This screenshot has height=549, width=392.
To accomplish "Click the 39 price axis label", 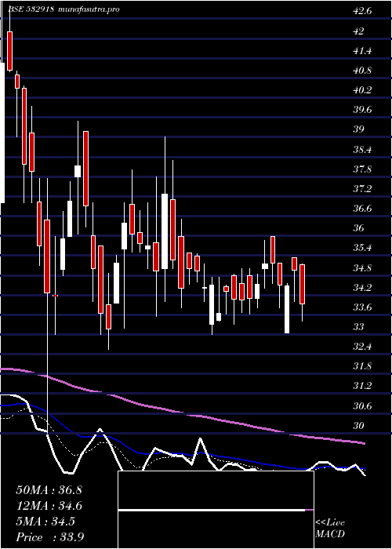I will pyautogui.click(x=359, y=129).
